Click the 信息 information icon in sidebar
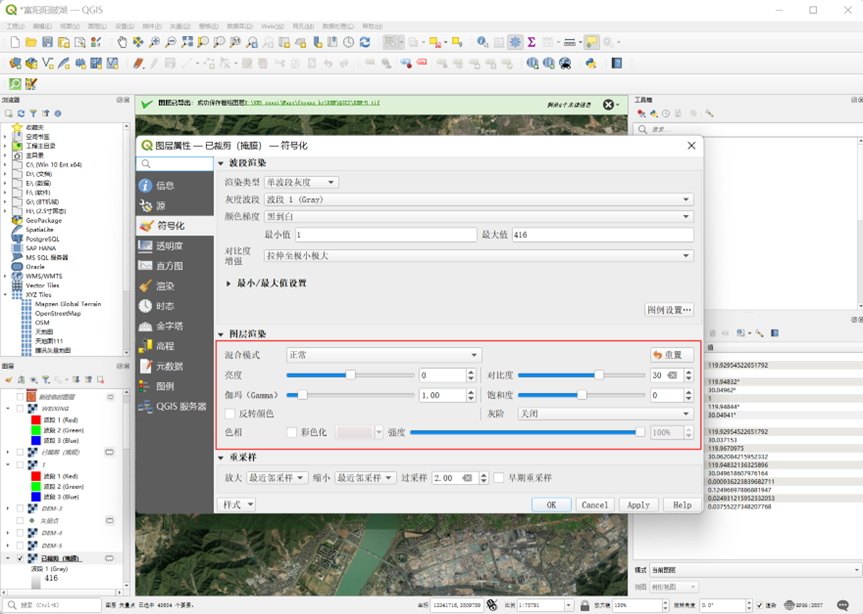Screen dimensions: 863x614 (146, 186)
